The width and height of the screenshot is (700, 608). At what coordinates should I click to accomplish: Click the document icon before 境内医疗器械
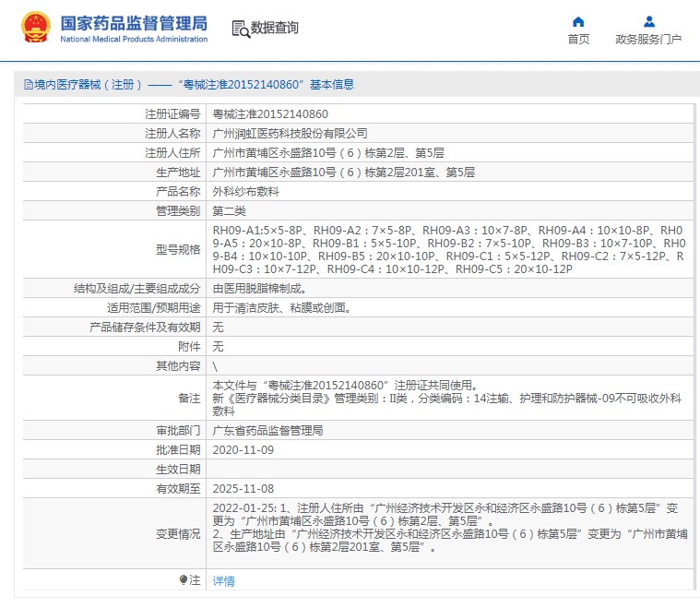[28, 85]
